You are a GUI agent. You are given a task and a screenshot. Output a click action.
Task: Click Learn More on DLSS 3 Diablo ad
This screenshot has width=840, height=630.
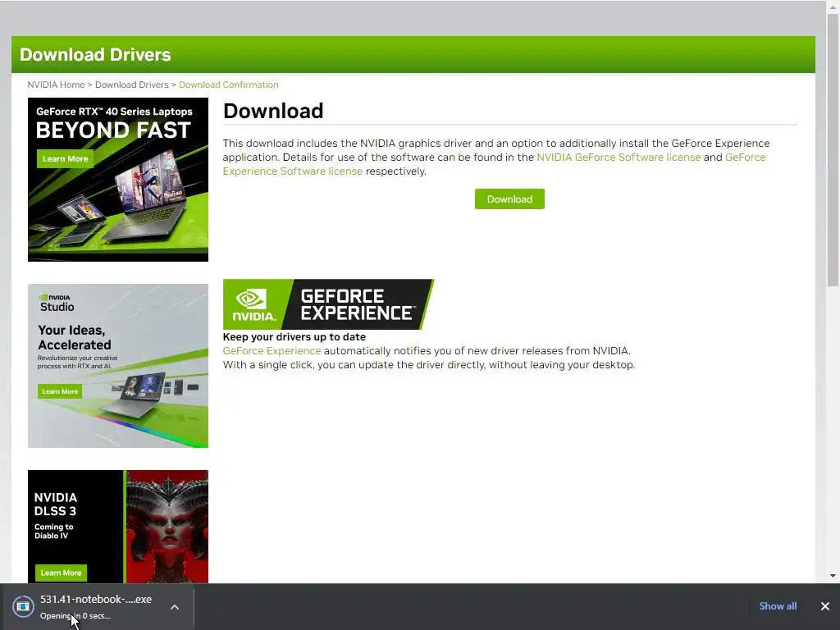61,573
